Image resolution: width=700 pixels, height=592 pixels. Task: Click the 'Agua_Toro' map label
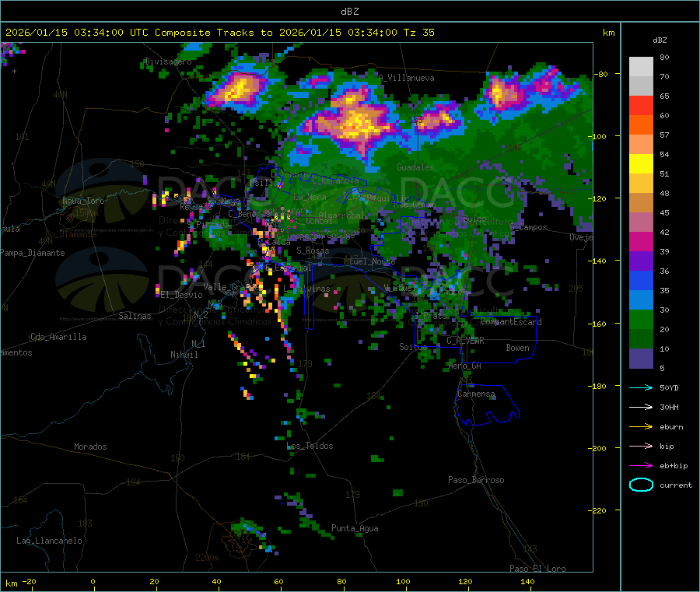83,201
